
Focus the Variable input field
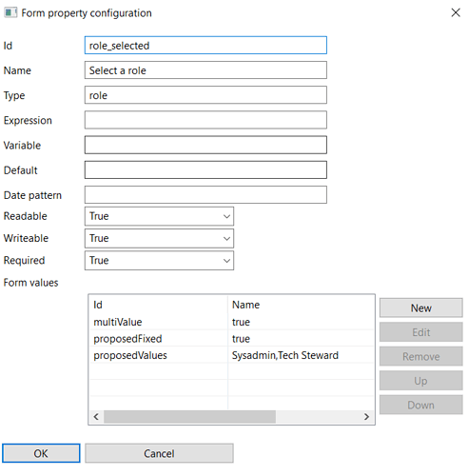pyautogui.click(x=205, y=145)
